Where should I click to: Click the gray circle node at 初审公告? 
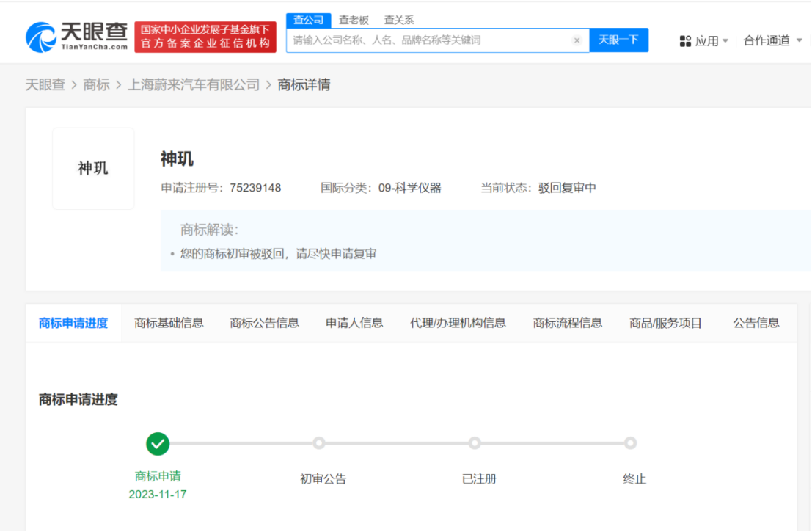(x=319, y=444)
